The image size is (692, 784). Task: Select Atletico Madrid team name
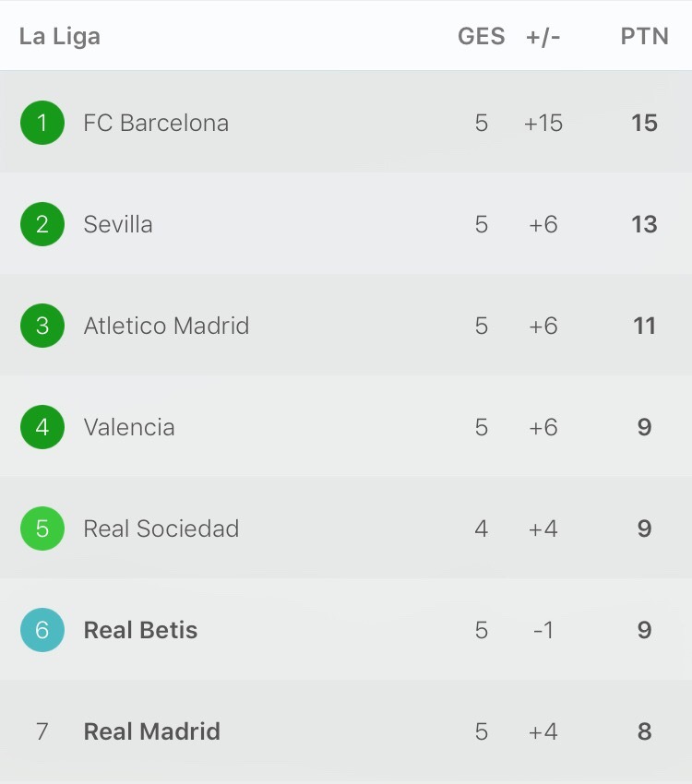click(166, 326)
